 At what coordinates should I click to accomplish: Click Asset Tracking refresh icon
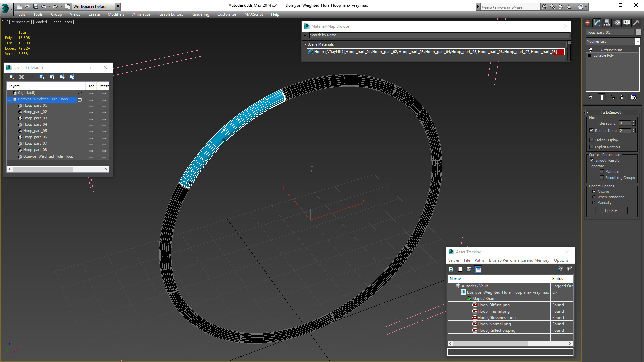tap(451, 269)
